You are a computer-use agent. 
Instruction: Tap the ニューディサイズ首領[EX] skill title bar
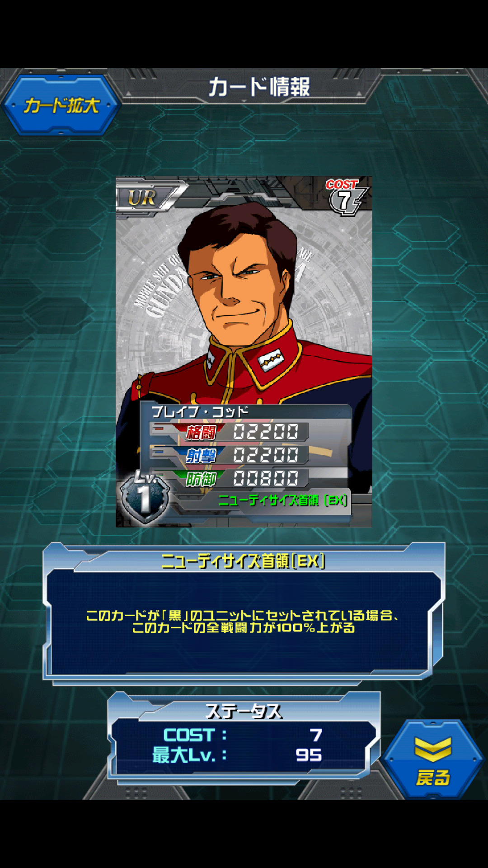click(243, 561)
